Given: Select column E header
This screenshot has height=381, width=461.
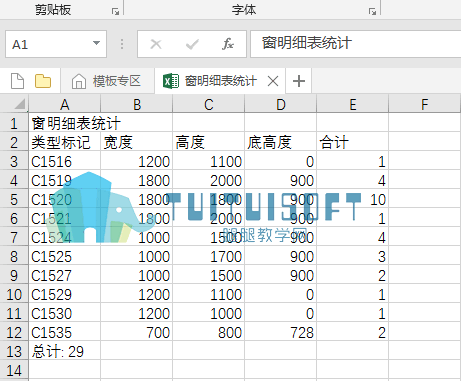Looking at the screenshot, I should (353, 105).
